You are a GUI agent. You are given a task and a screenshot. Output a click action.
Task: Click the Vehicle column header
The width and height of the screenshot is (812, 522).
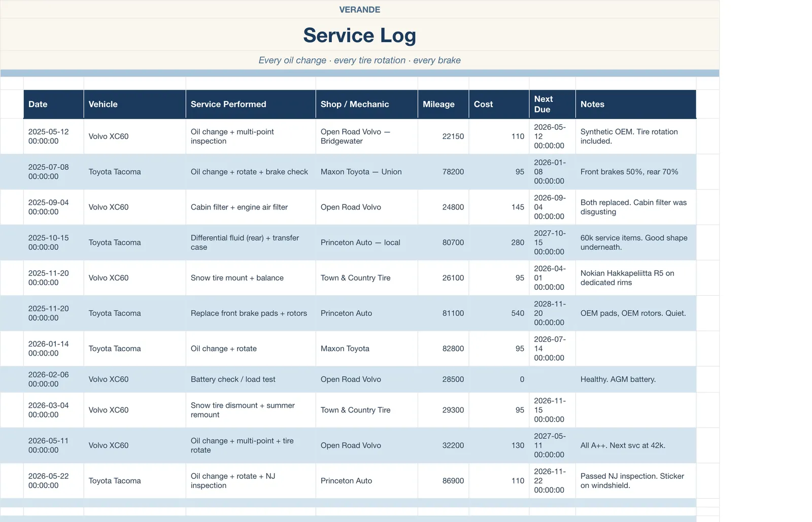click(135, 104)
